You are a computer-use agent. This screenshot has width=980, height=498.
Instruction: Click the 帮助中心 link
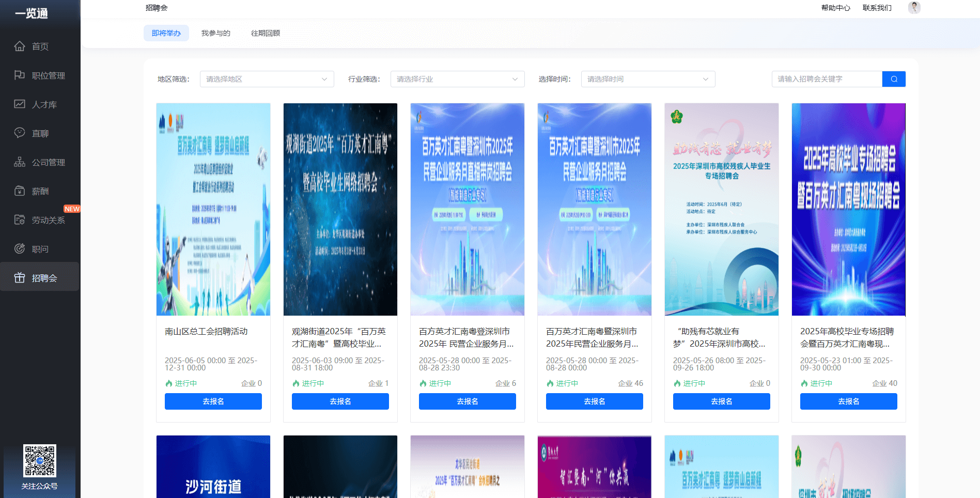pyautogui.click(x=836, y=8)
